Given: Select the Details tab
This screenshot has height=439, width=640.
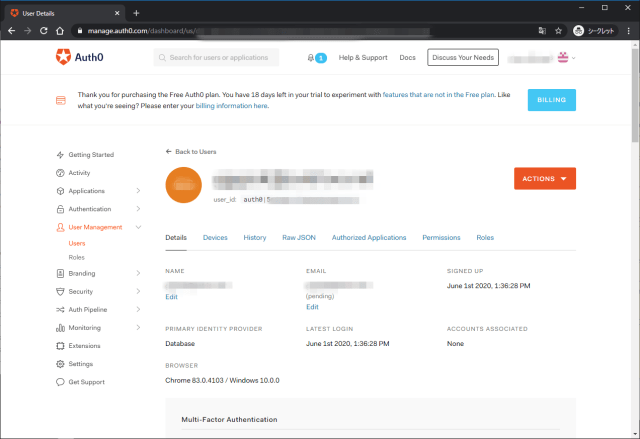Looking at the screenshot, I should tap(176, 237).
